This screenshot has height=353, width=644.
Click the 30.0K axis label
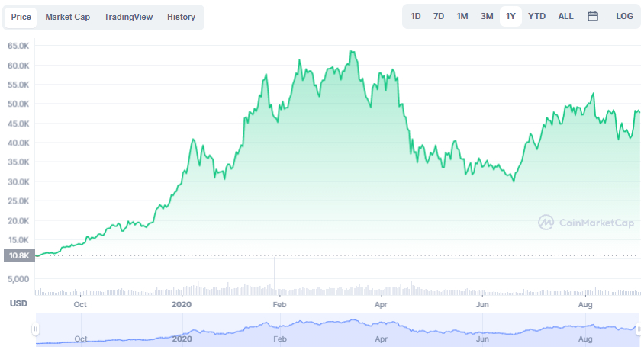tap(18, 181)
